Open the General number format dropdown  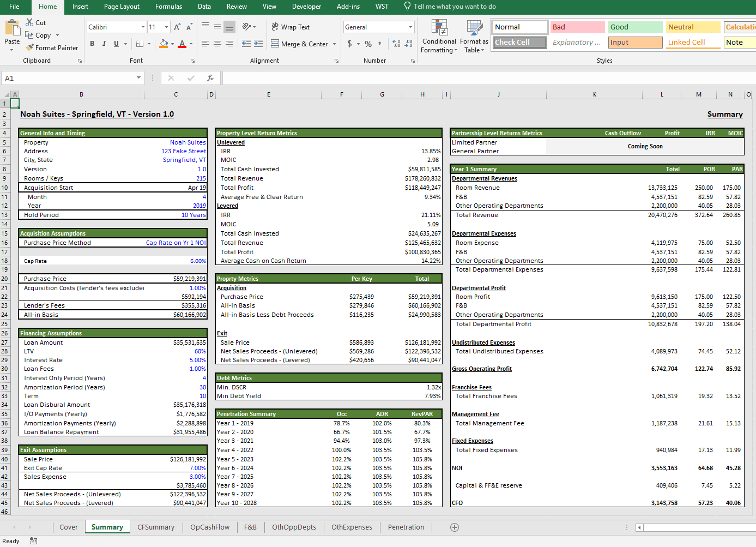click(x=410, y=26)
